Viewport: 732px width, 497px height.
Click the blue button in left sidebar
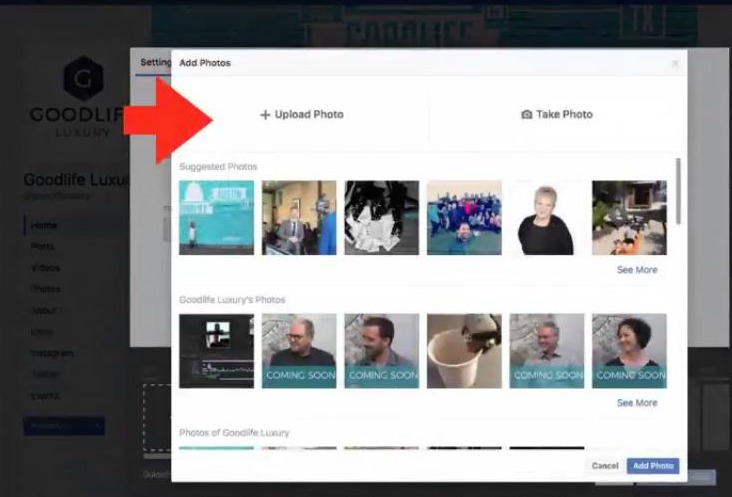pos(64,426)
